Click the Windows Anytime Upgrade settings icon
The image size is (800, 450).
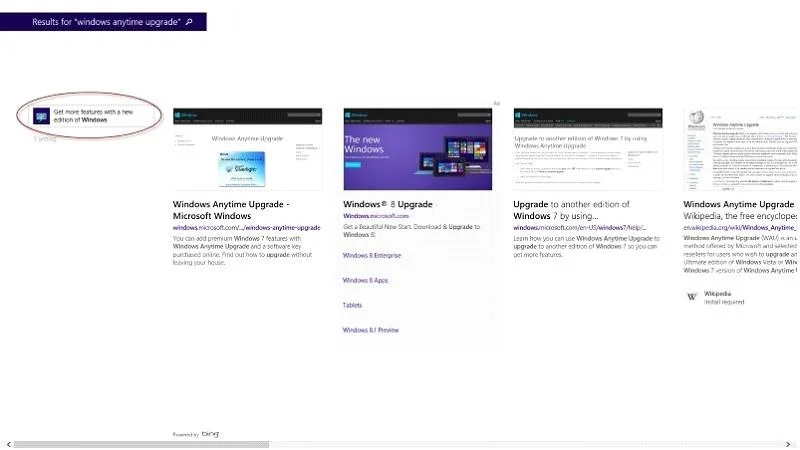(41, 116)
